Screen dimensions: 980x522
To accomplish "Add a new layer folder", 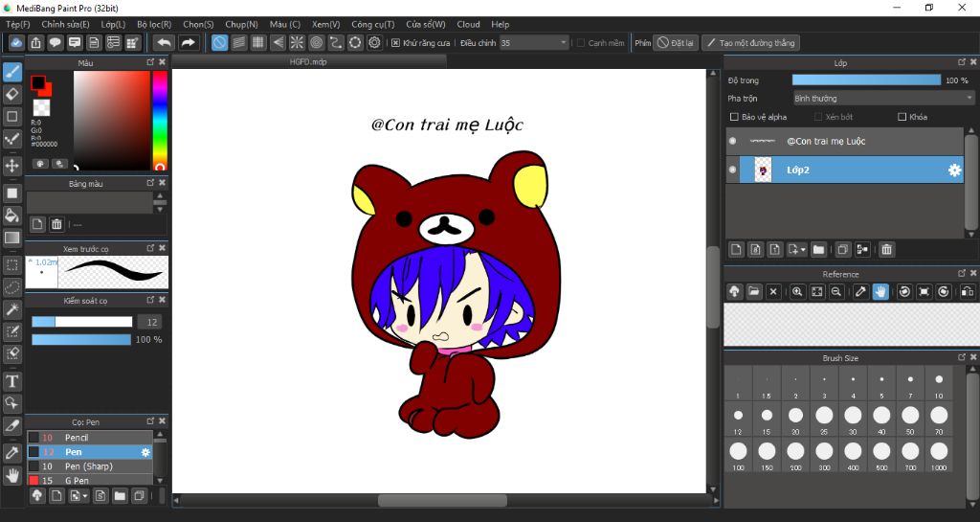I will 819,249.
